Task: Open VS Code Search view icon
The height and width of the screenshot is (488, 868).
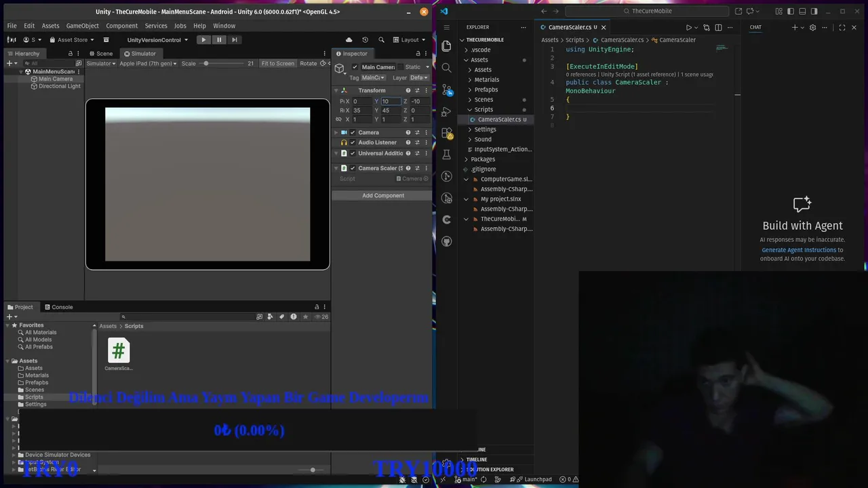Action: 446,68
